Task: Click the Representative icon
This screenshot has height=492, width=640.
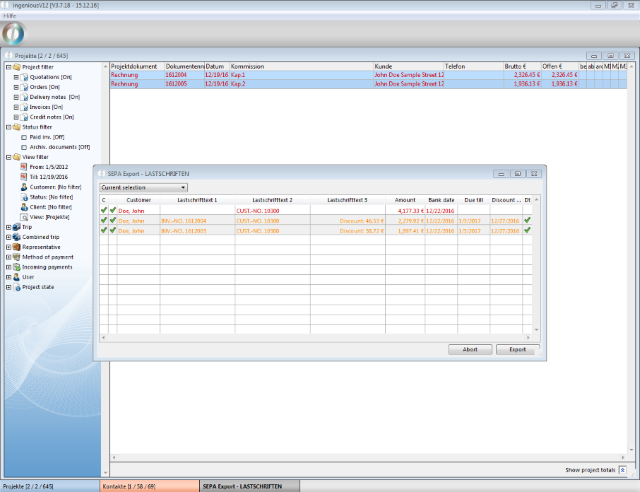Action: pos(17,247)
